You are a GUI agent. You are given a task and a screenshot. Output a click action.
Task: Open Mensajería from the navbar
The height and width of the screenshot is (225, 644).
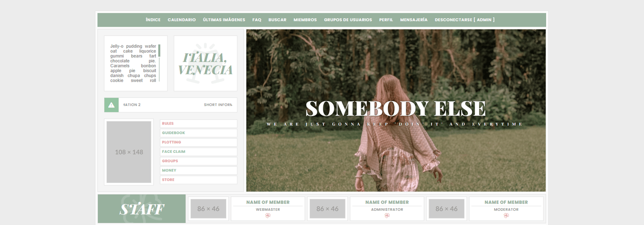(414, 20)
